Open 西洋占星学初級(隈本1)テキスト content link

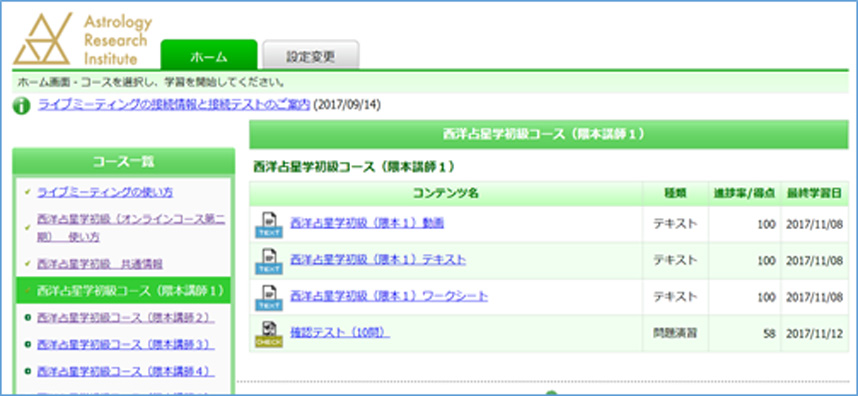pyautogui.click(x=378, y=260)
